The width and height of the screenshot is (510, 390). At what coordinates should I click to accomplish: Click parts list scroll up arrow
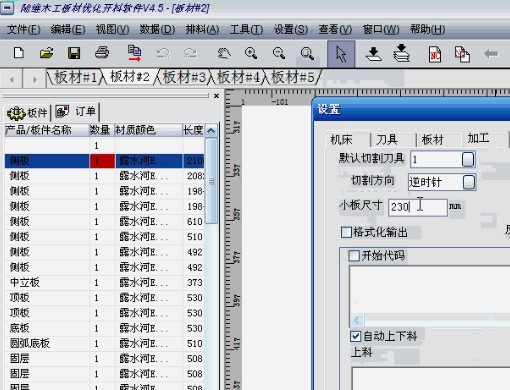point(211,130)
